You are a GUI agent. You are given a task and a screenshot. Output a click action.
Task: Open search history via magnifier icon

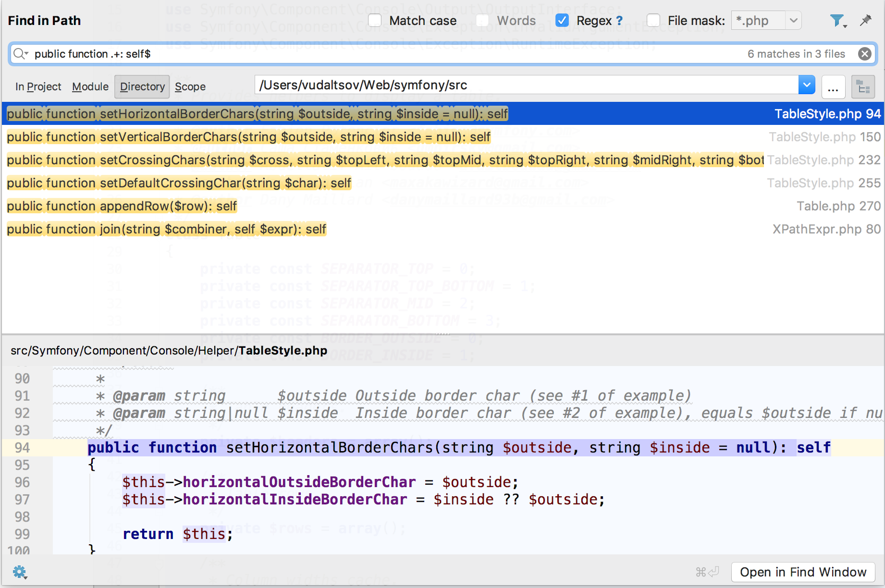point(20,54)
